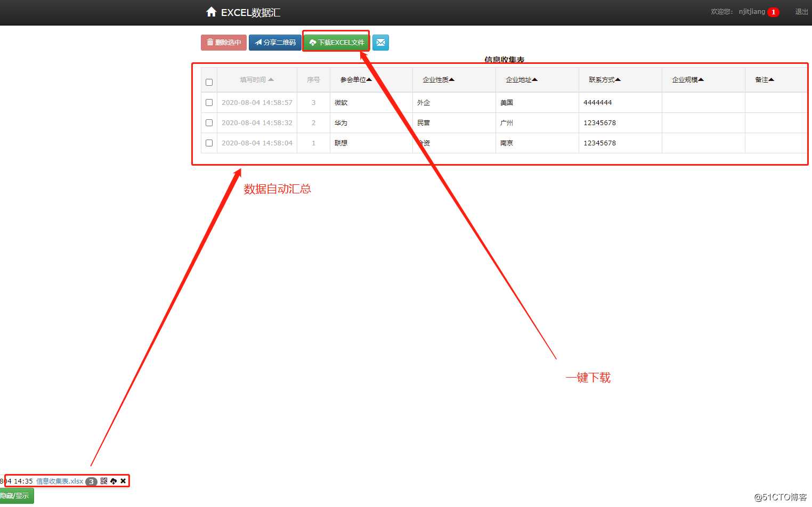Click the 序号 column header

click(x=313, y=80)
